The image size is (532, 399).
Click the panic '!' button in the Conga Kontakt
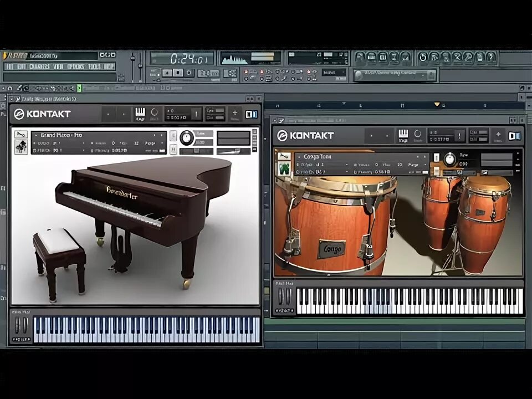point(459,135)
